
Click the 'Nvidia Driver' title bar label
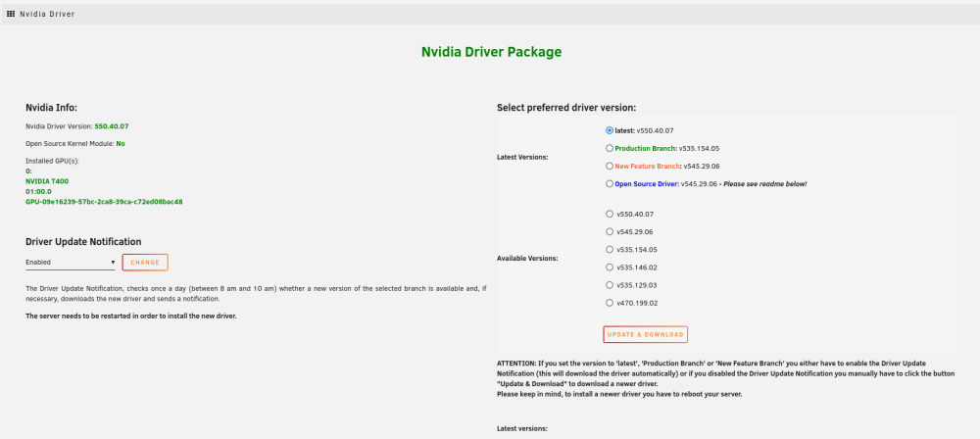tap(47, 14)
